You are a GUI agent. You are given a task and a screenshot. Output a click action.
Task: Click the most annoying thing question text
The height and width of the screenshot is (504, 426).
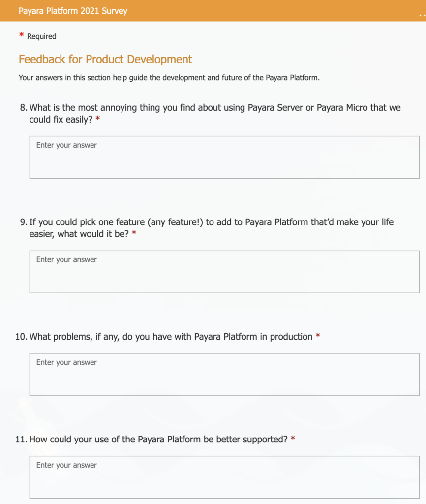(x=215, y=114)
